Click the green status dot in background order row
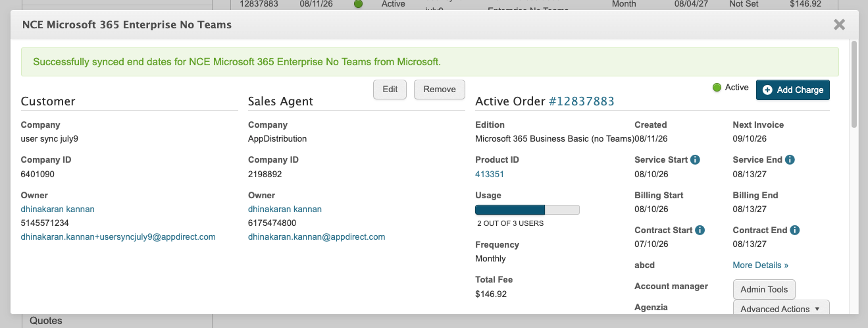Screen dimensions: 868x328 pos(358,4)
